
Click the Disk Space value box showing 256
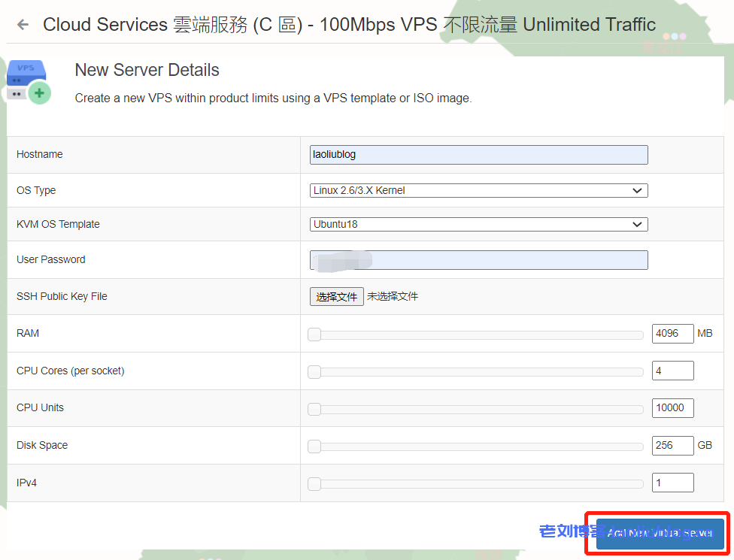(672, 446)
